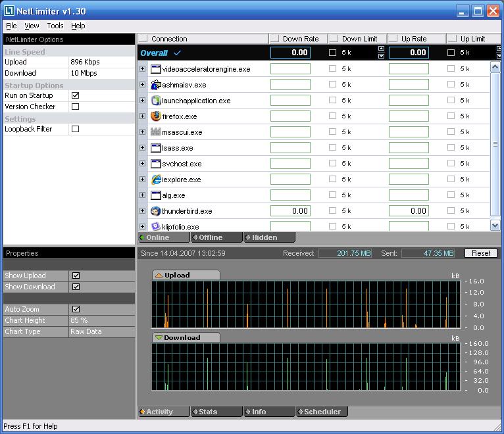Viewport: 504px width, 434px height.
Task: Expand the ashmaisv.exe connections
Action: 142,84
